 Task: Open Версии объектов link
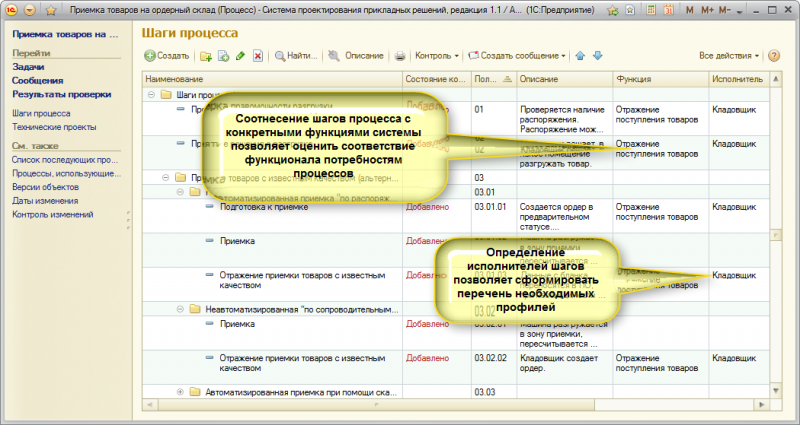point(45,187)
